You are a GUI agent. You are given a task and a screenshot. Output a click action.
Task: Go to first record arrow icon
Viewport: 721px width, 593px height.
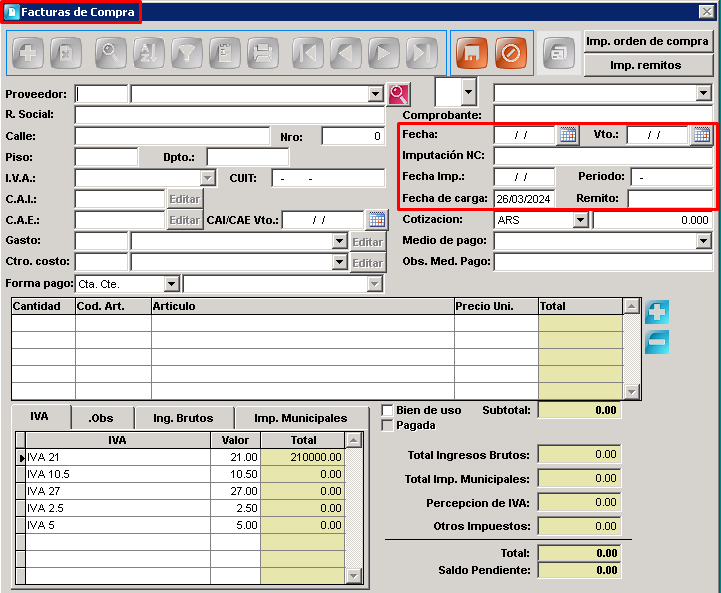(307, 53)
